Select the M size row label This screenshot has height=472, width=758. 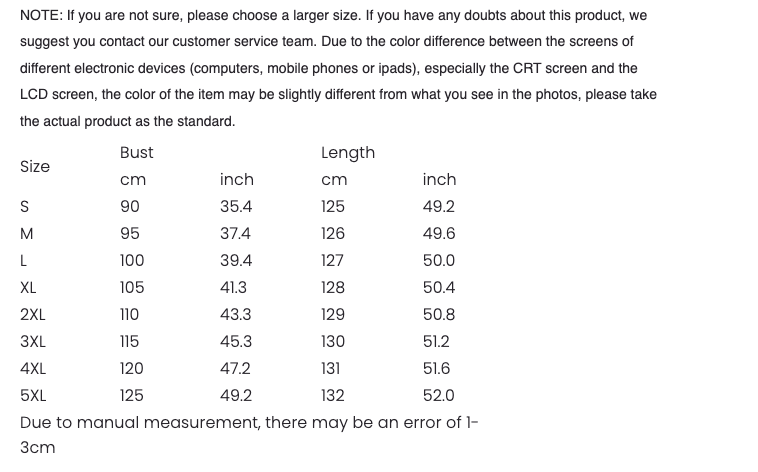pos(27,234)
